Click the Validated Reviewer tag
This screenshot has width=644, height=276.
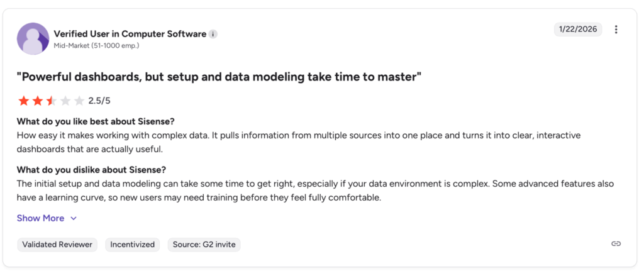[x=57, y=244]
